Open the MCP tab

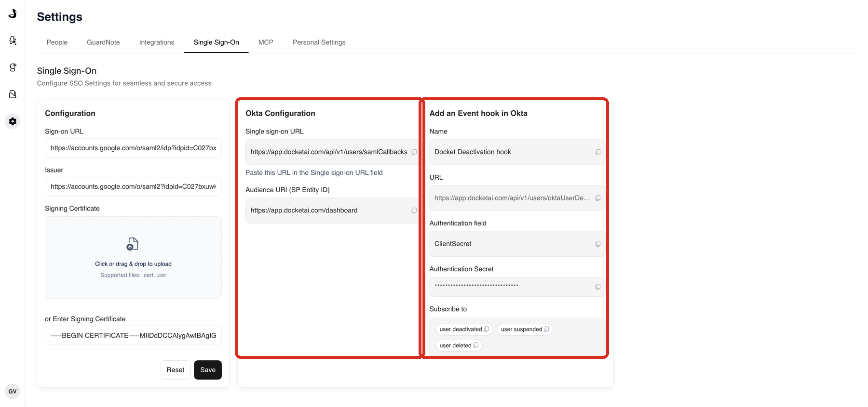pyautogui.click(x=266, y=42)
